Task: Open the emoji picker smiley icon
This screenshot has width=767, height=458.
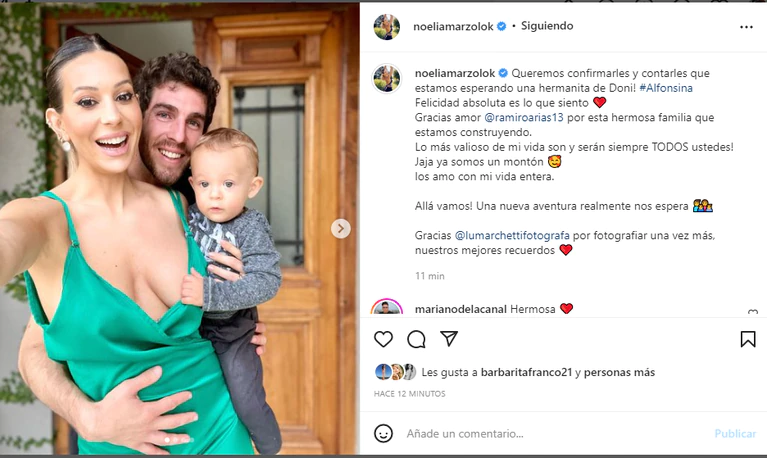Action: pyautogui.click(x=384, y=434)
